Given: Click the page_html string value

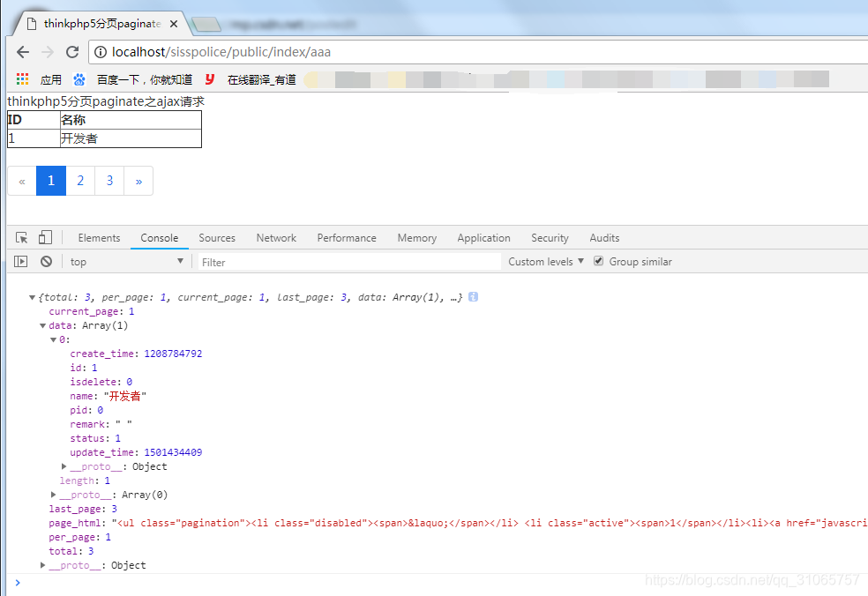Looking at the screenshot, I should tap(490, 523).
